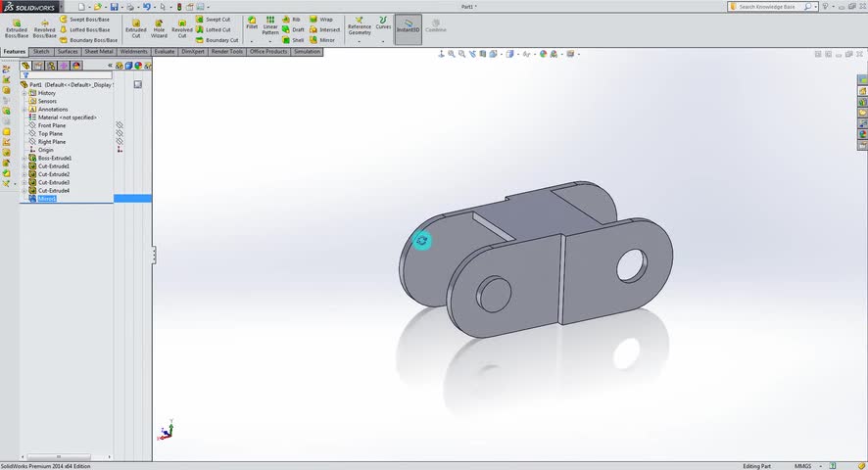The width and height of the screenshot is (868, 470).
Task: Expand the Cut-Extrude1 feature node
Action: point(24,166)
